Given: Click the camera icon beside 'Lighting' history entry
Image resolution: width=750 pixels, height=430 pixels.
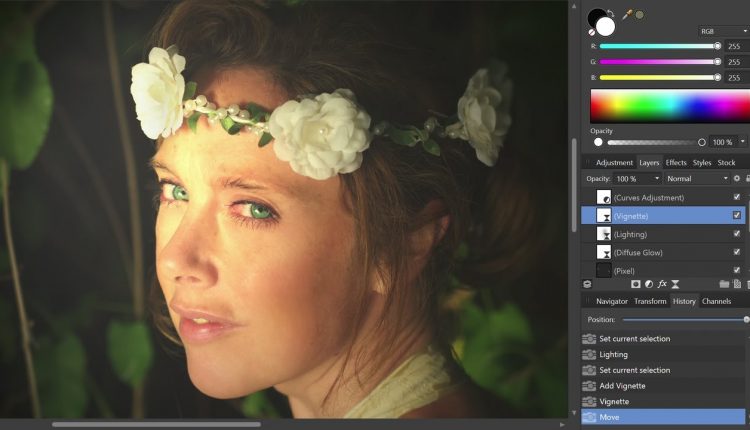Looking at the screenshot, I should [x=589, y=354].
